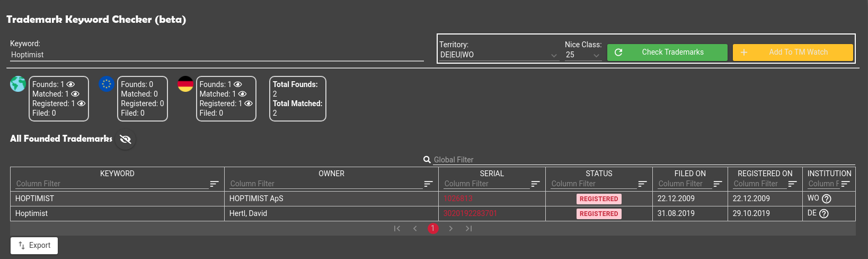Sort by REGISTERED ON column header
This screenshot has height=259, width=868.
765,174
